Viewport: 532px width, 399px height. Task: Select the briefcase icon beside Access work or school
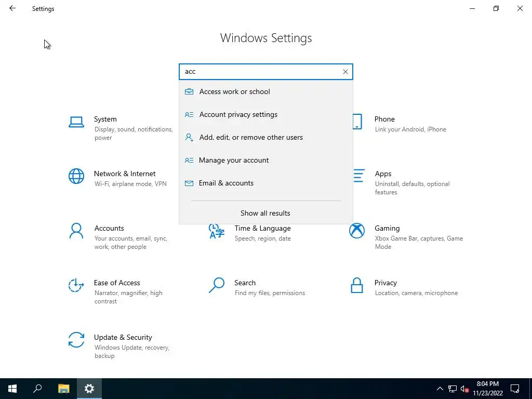[189, 91]
